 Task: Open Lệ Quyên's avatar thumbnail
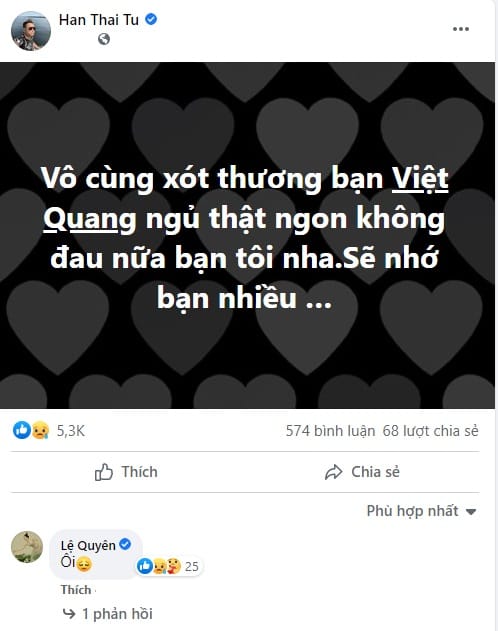(x=27, y=546)
